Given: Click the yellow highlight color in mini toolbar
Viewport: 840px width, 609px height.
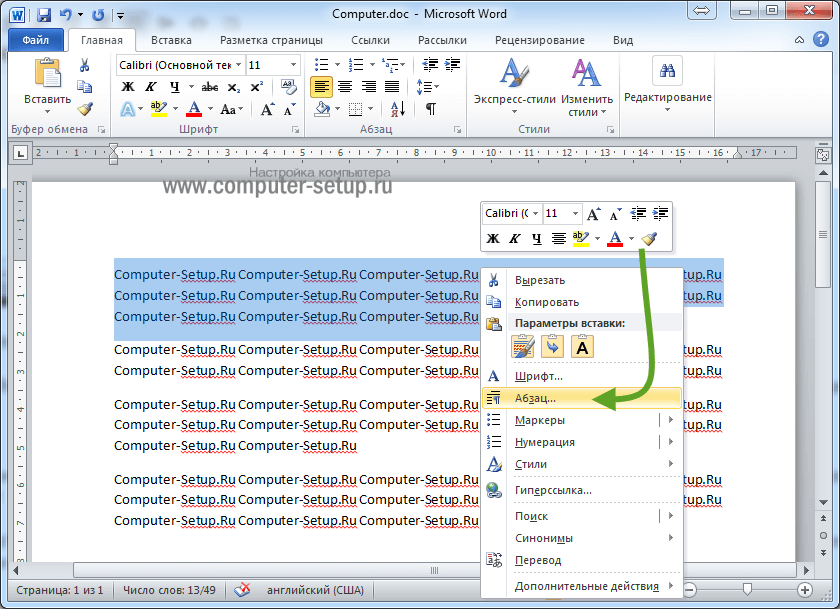Looking at the screenshot, I should 581,239.
